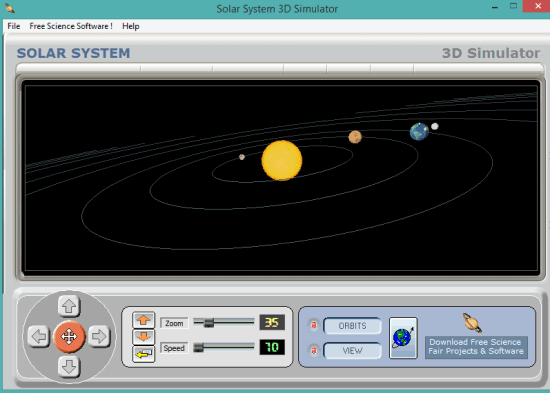This screenshot has height=393, width=550.
Task: Click the up arrow navigation button
Action: point(69,306)
